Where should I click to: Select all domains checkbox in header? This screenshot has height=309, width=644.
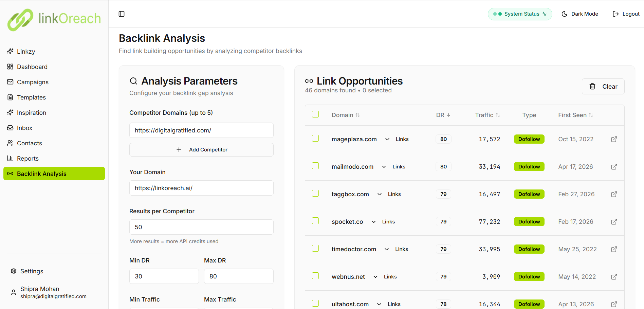315,114
